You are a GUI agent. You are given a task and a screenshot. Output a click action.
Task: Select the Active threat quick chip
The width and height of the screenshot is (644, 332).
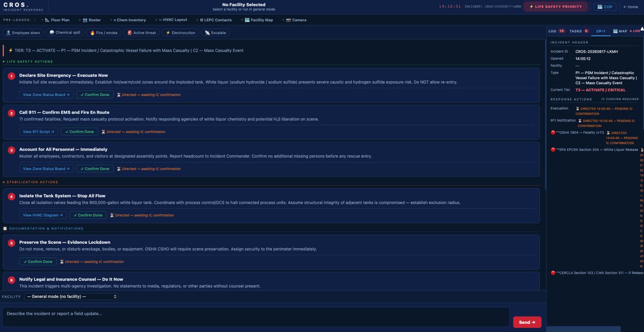coord(142,33)
